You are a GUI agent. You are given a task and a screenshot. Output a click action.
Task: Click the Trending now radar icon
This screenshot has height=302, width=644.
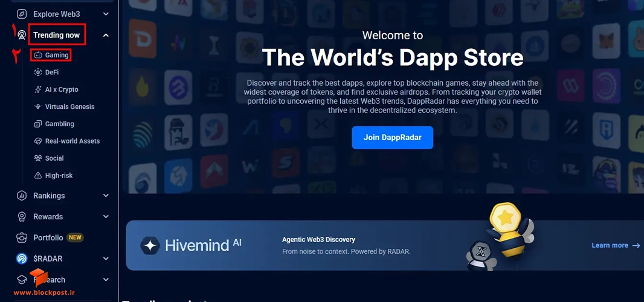[x=21, y=36]
